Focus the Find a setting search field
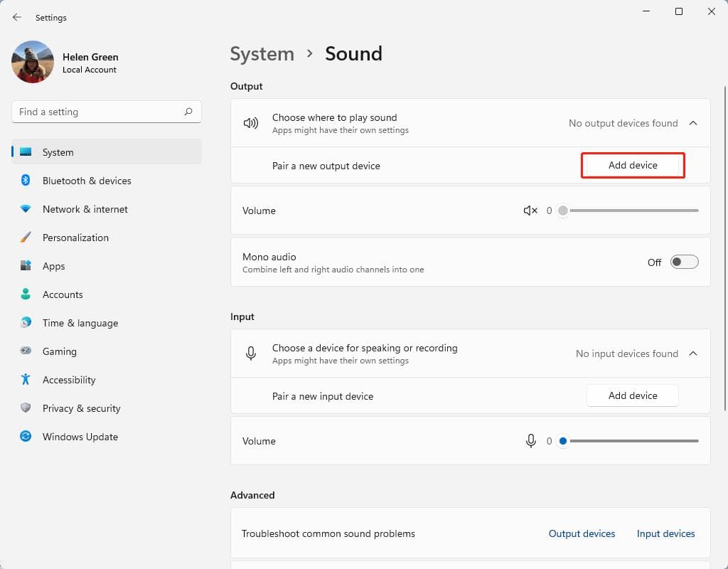This screenshot has width=728, height=569. 107,112
